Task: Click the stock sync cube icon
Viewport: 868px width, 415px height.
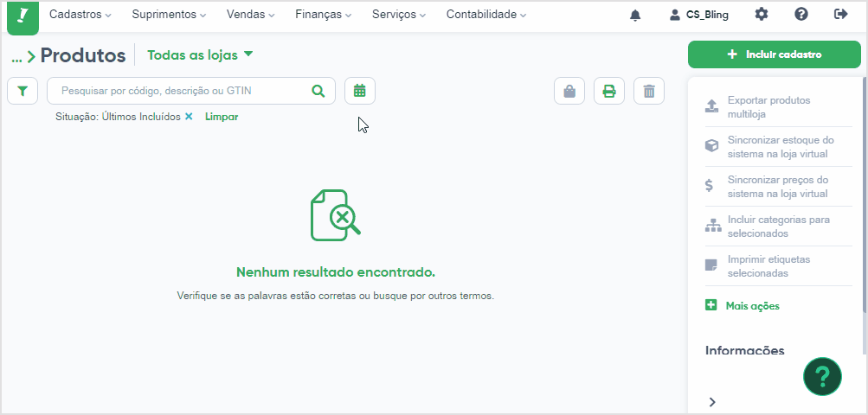Action: [x=711, y=146]
